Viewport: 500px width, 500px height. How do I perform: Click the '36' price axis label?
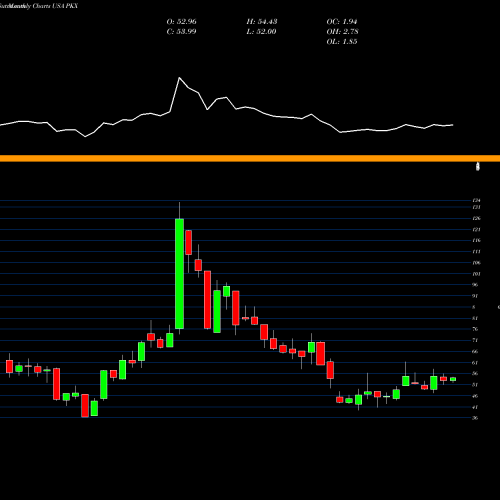[475, 418]
